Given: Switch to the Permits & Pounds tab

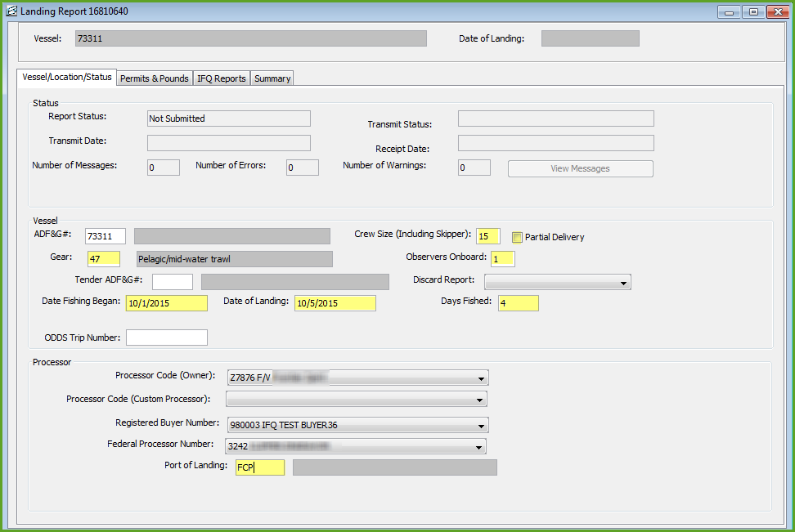Looking at the screenshot, I should point(155,78).
